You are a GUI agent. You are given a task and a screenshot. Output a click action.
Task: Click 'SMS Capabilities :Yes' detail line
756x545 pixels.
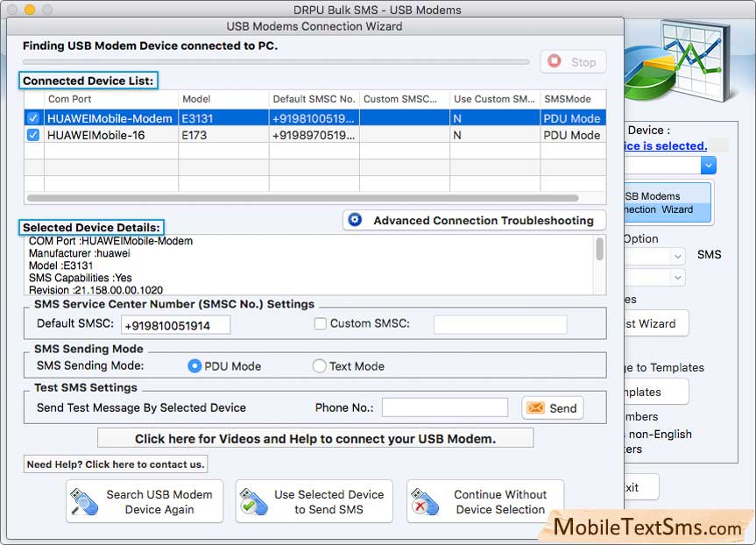tap(80, 278)
